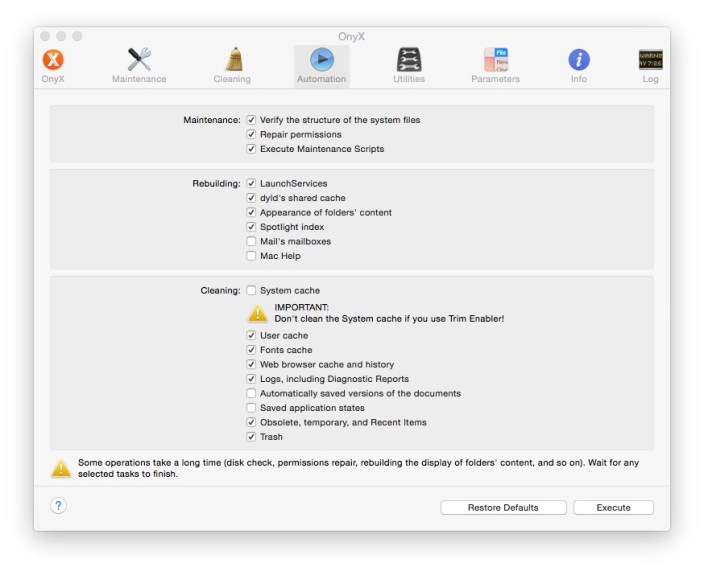Viewport: 704px width, 571px height.
Task: Enable Mail's mailboxes rebuilding
Action: (x=251, y=242)
